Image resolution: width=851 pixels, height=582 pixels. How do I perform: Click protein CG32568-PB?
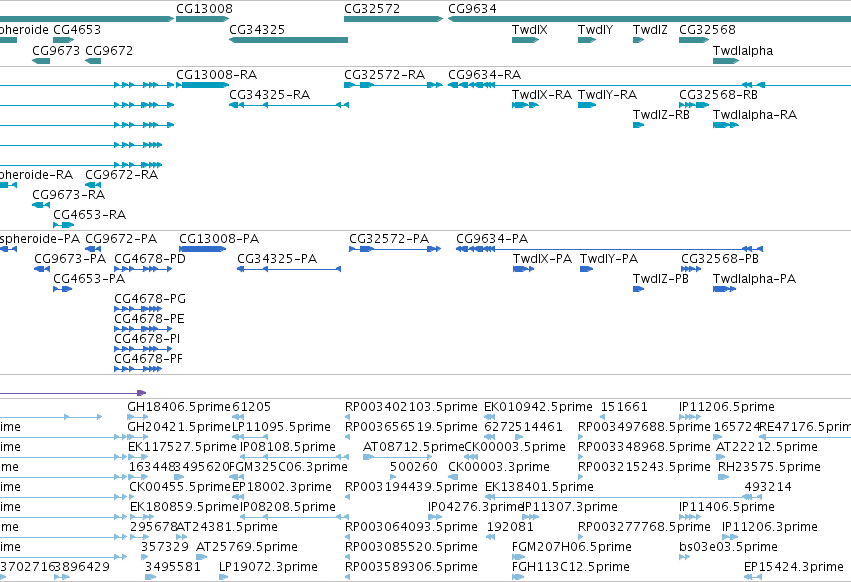691,269
